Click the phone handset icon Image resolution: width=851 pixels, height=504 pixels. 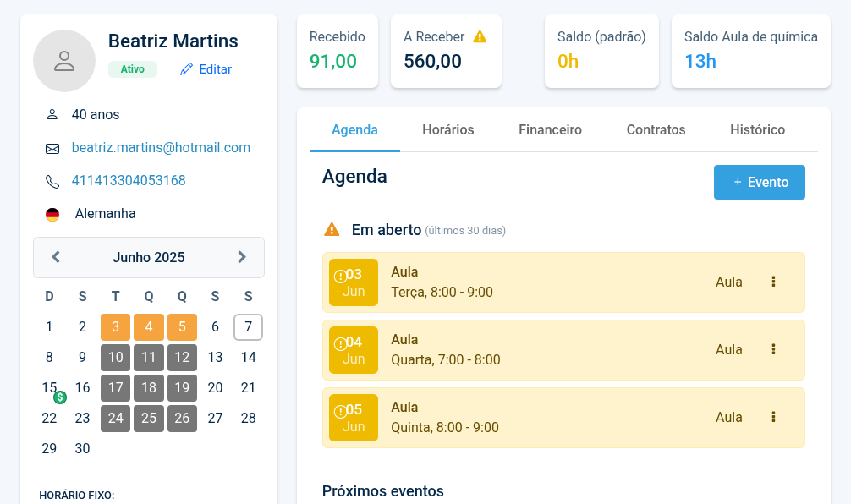pyautogui.click(x=52, y=181)
